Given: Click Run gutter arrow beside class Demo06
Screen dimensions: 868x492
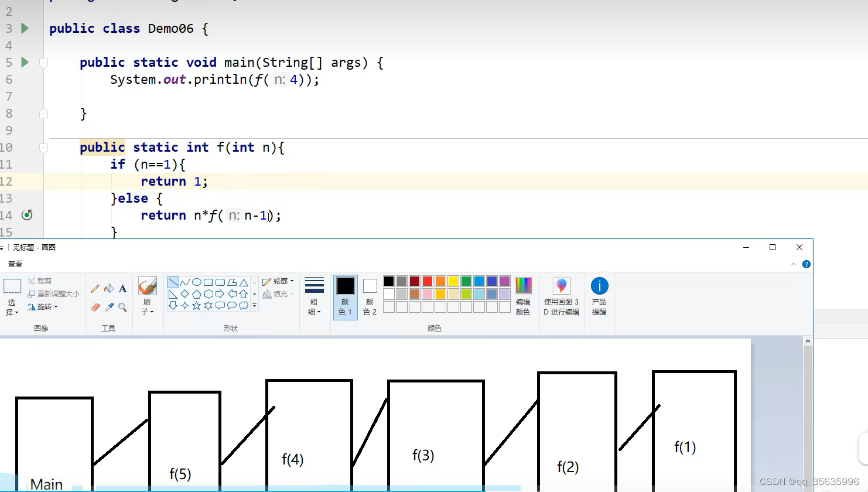Looking at the screenshot, I should (x=25, y=28).
